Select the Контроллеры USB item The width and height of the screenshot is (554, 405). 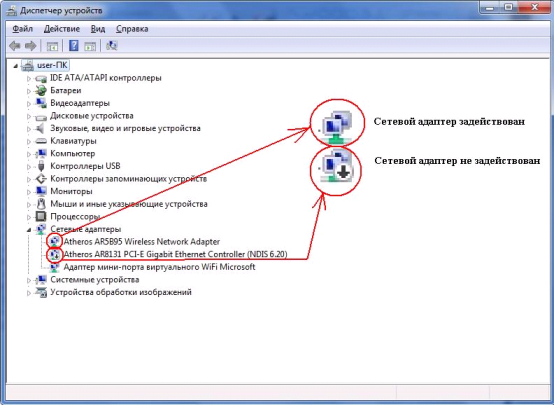[85, 166]
